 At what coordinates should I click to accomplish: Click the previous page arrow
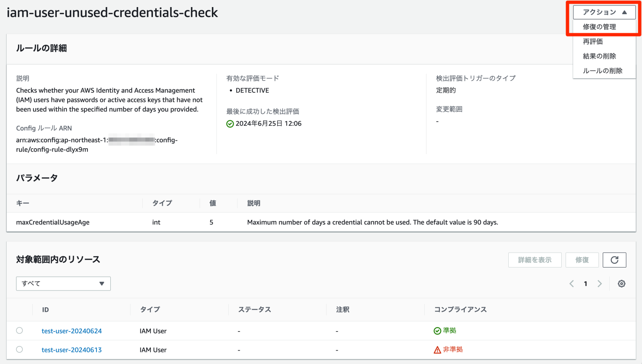[x=571, y=283]
